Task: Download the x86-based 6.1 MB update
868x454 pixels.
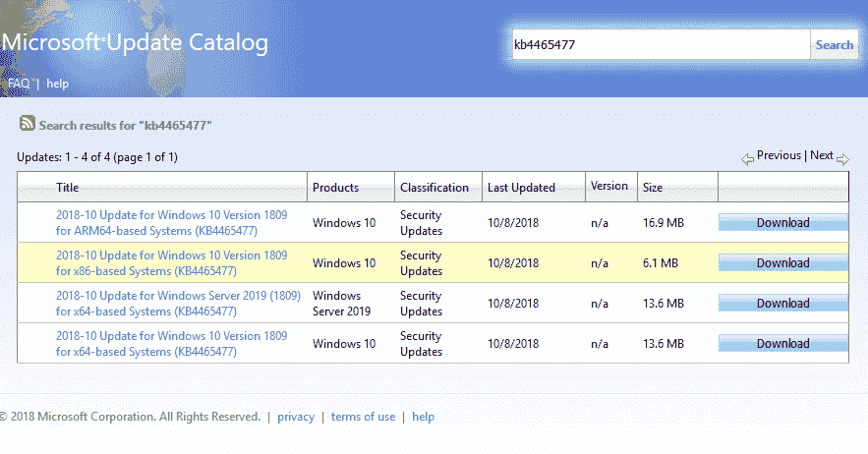Action: [783, 263]
